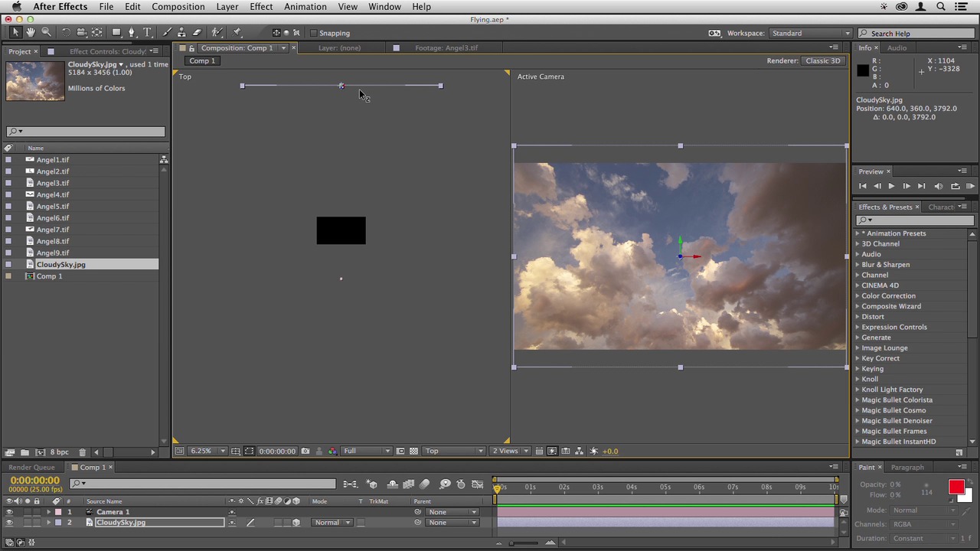Toggle composition viewer lock icon

(191, 47)
